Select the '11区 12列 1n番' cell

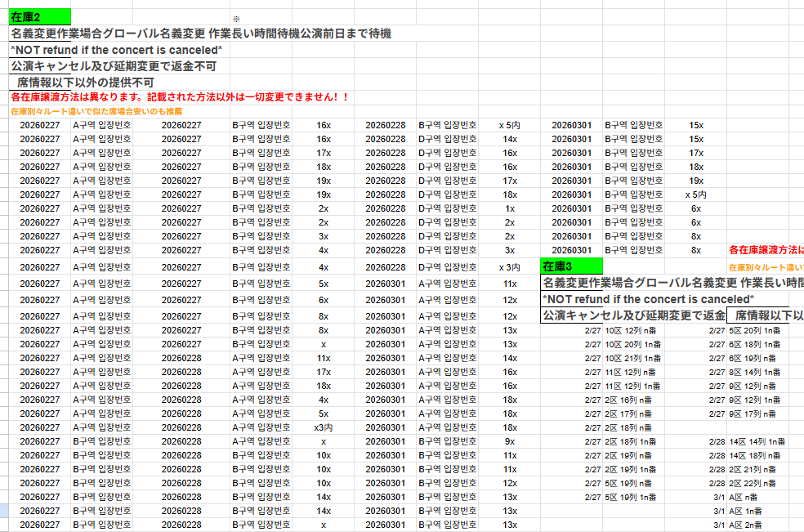click(632, 386)
